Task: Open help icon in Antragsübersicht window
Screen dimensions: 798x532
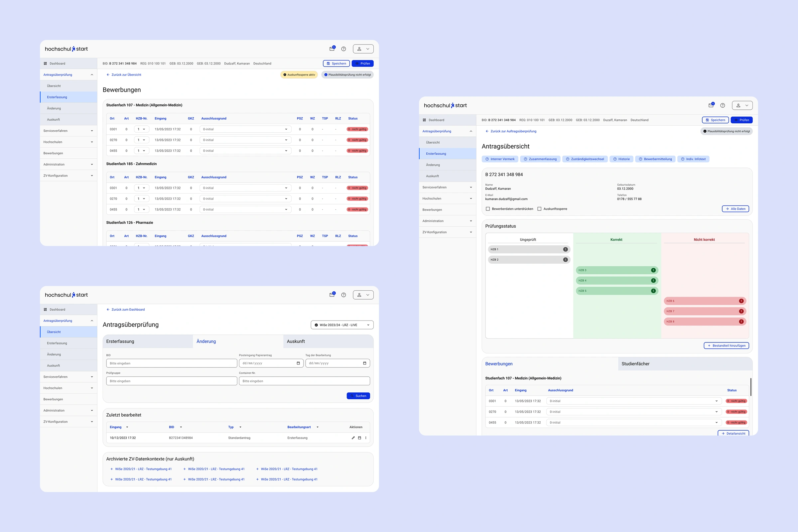Action: pyautogui.click(x=722, y=105)
